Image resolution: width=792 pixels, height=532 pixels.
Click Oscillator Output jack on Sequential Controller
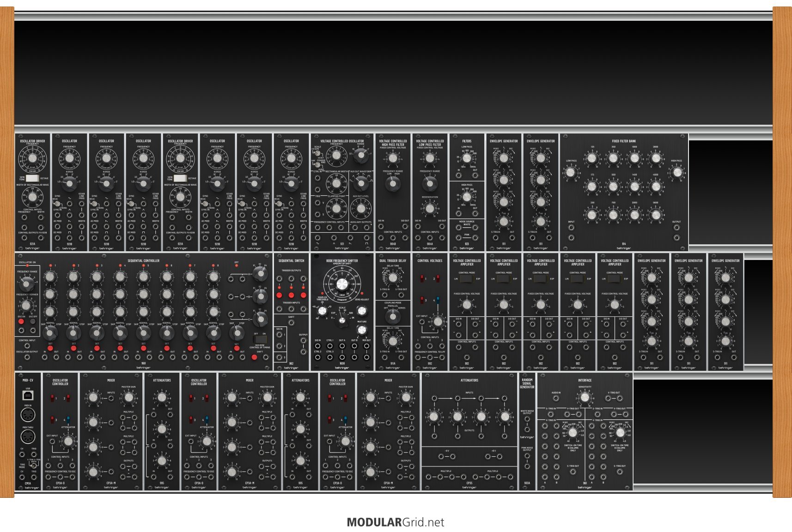click(27, 357)
